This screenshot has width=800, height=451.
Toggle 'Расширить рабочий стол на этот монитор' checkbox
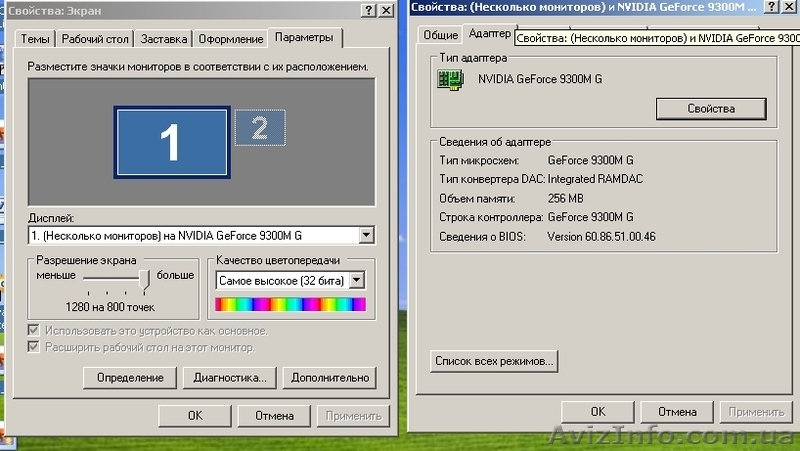pos(34,347)
